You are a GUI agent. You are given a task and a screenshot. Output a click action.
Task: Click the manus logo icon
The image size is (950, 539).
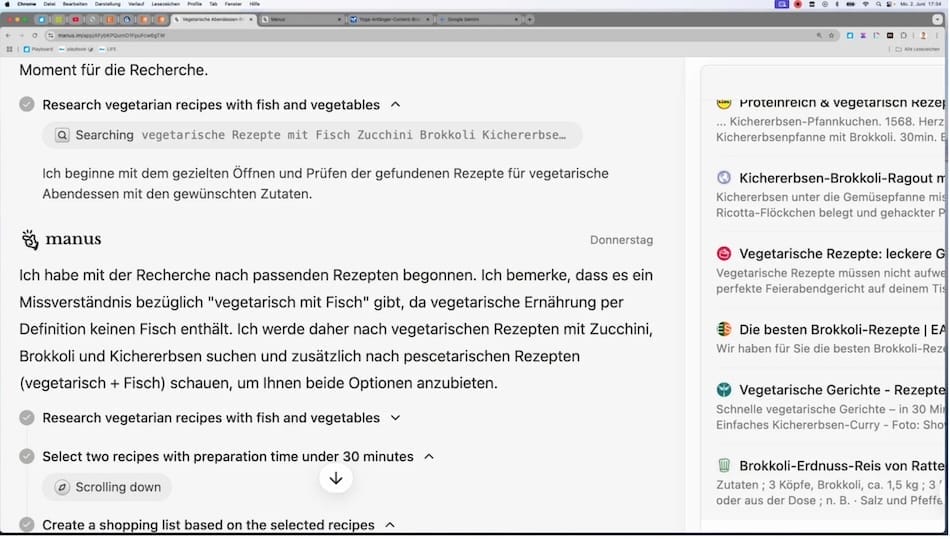pos(30,240)
